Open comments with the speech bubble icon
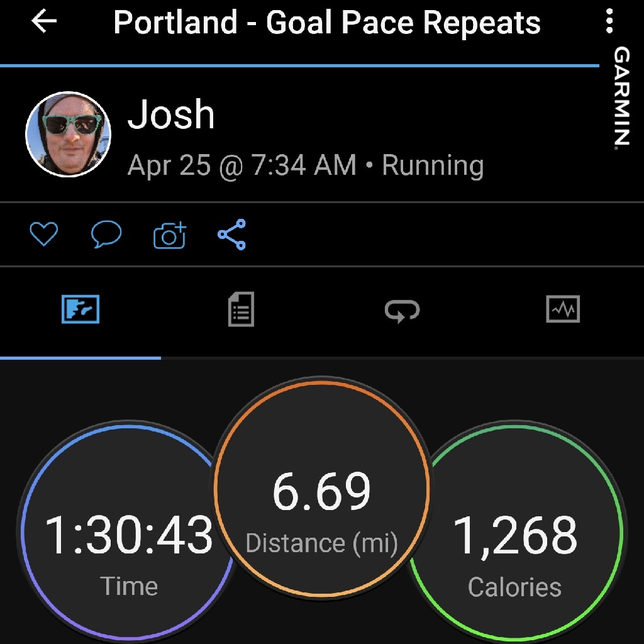Image resolution: width=644 pixels, height=644 pixels. click(106, 235)
